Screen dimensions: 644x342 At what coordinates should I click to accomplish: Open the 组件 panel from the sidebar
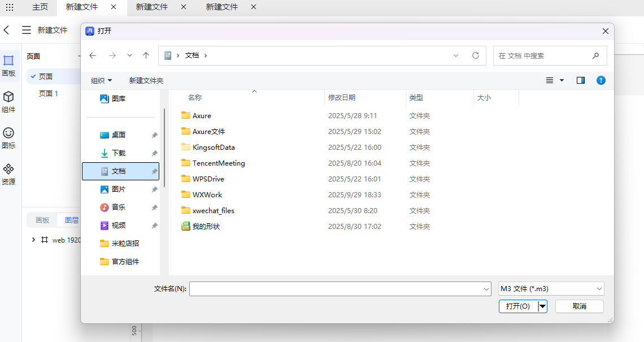pos(8,101)
